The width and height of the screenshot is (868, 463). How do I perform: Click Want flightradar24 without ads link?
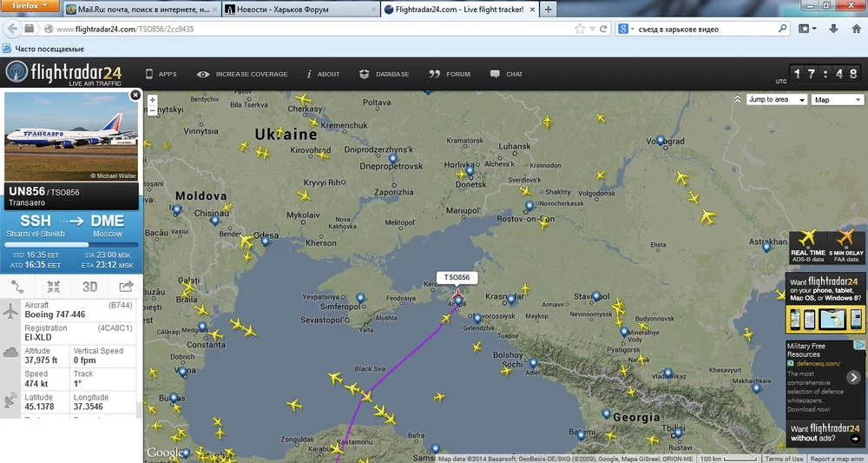[825, 433]
